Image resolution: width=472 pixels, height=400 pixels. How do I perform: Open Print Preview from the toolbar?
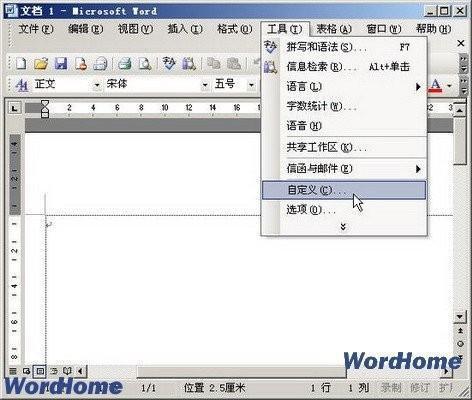pyautogui.click(x=145, y=63)
